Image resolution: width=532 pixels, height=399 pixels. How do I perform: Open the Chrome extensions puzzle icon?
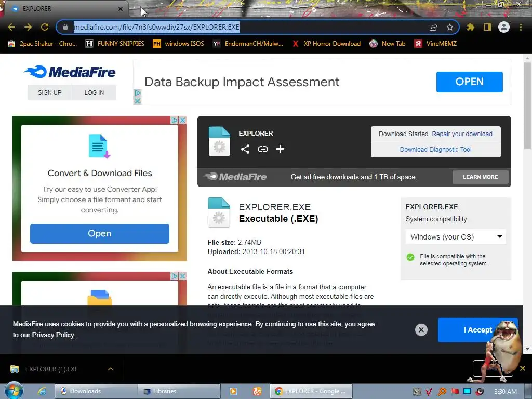[x=471, y=27]
